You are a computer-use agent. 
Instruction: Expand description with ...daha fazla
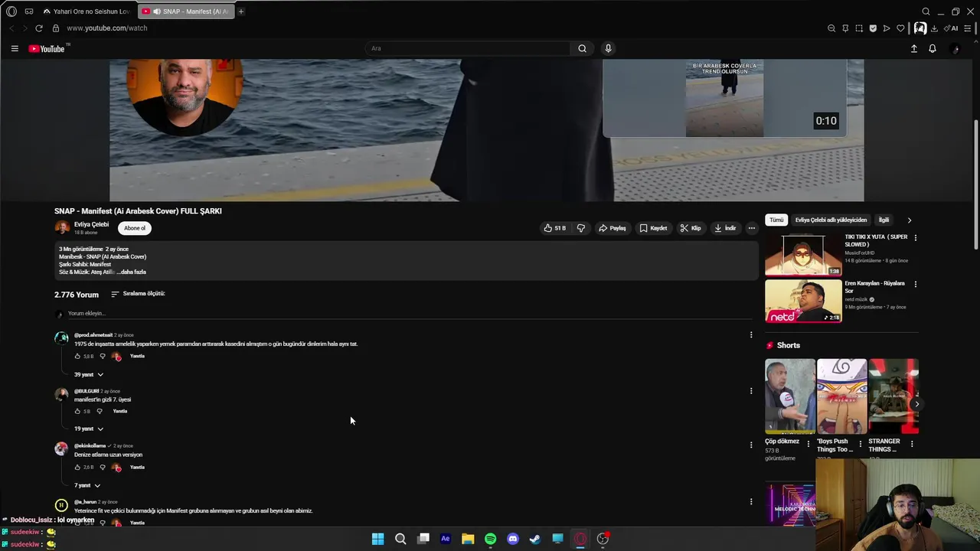[x=132, y=272]
